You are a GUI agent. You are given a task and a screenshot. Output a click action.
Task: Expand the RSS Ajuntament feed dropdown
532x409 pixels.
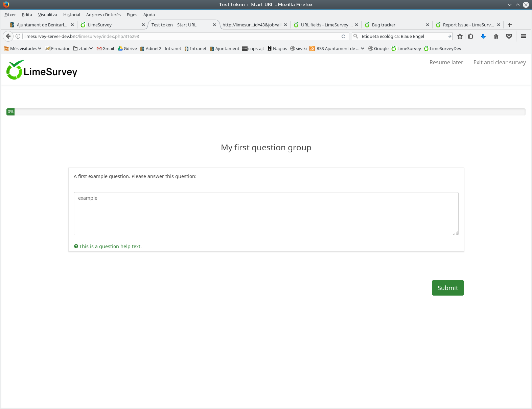[x=337, y=48]
